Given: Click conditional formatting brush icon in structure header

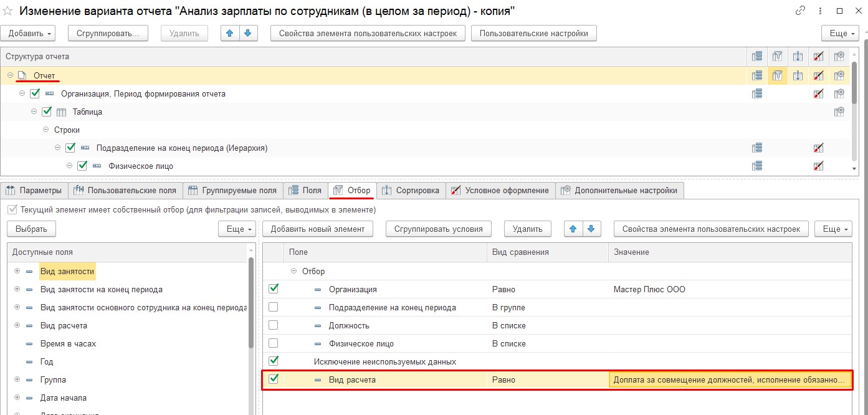Looking at the screenshot, I should point(819,57).
